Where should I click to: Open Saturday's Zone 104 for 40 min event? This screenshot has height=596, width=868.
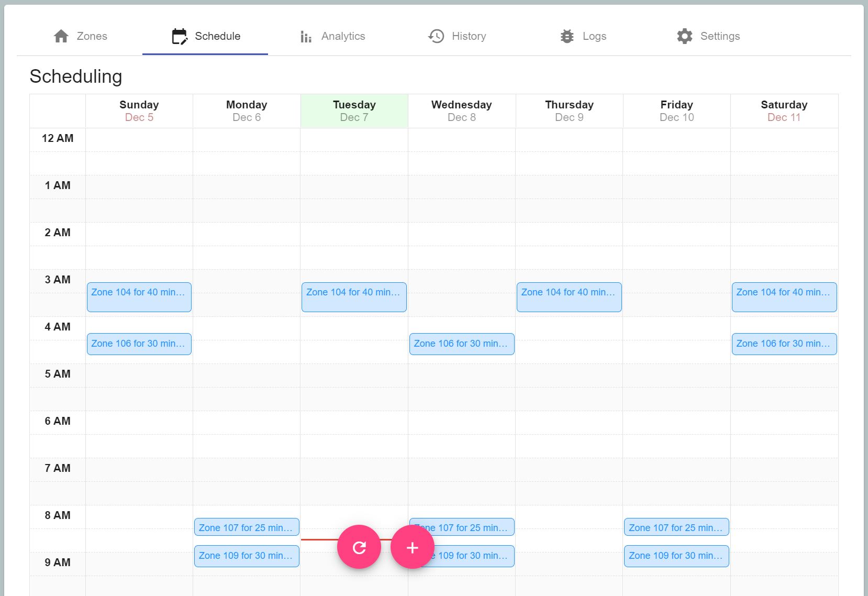pyautogui.click(x=784, y=297)
